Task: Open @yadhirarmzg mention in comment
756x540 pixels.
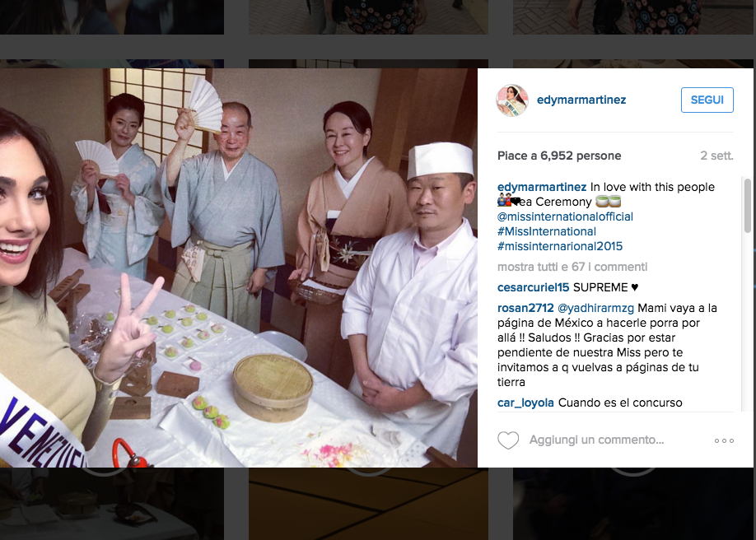Action: point(595,308)
